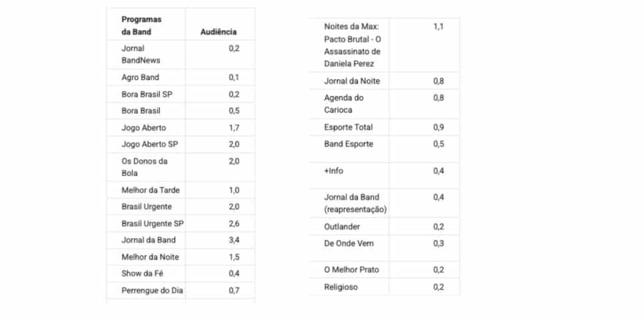This screenshot has height=322, width=644.
Task: Click the 'Programas da Band' header cell
Action: tap(141, 25)
